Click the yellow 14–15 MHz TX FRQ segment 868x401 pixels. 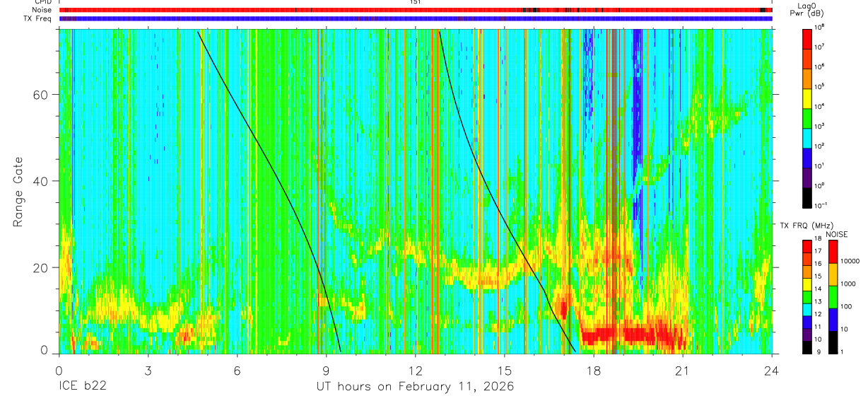click(x=807, y=283)
